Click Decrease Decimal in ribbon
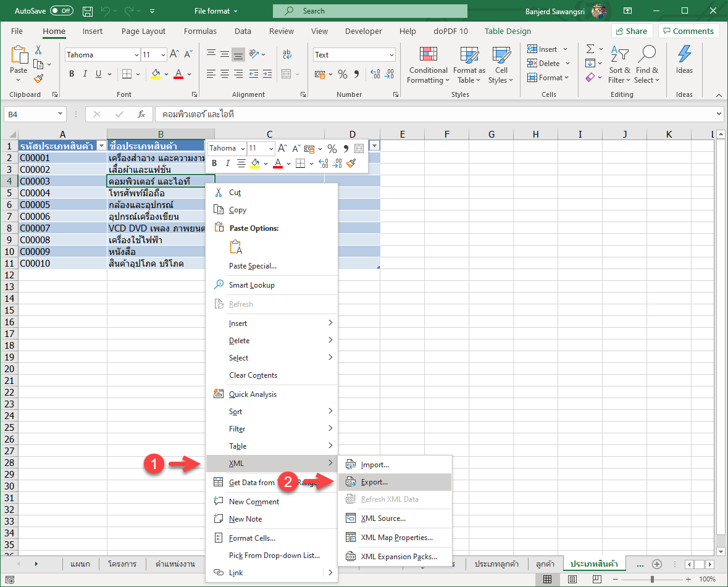 click(390, 74)
